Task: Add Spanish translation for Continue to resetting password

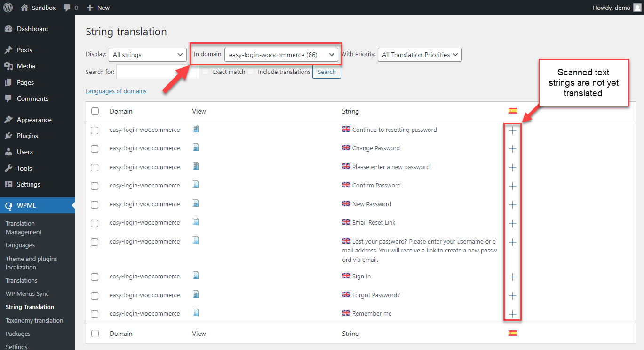Action: tap(513, 130)
